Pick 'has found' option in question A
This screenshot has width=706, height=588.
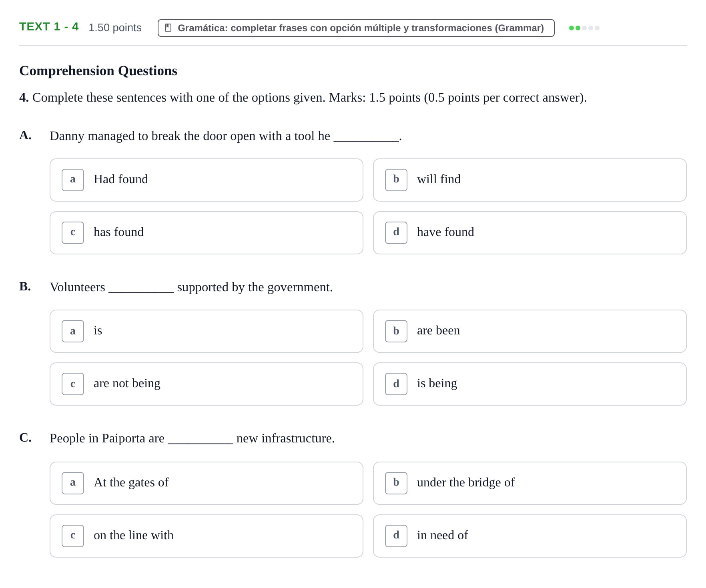[206, 233]
